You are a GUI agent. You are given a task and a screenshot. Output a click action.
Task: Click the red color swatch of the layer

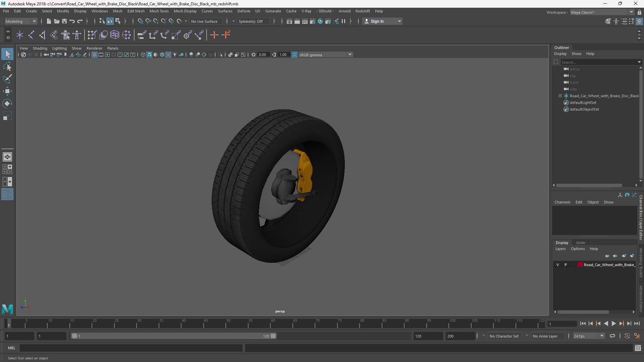[x=580, y=265]
